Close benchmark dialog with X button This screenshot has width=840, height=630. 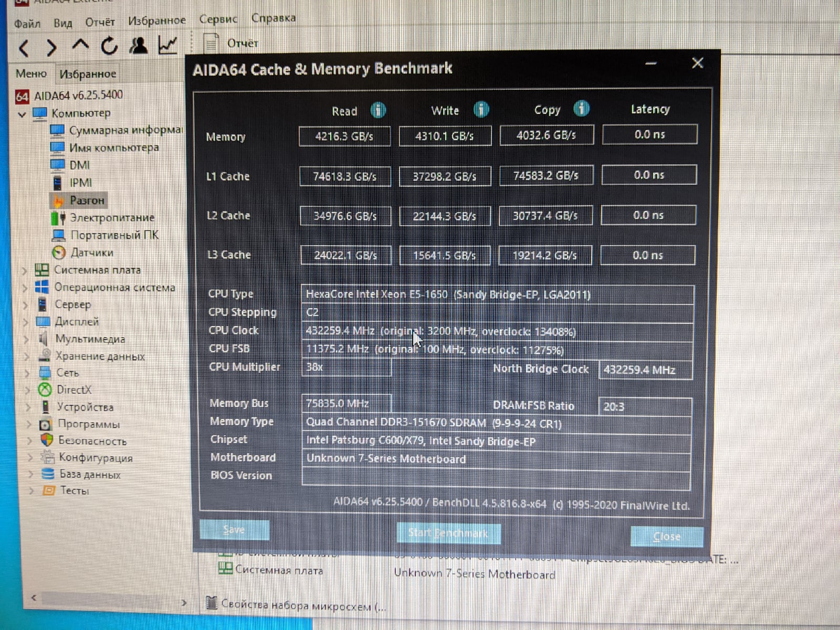coord(697,63)
